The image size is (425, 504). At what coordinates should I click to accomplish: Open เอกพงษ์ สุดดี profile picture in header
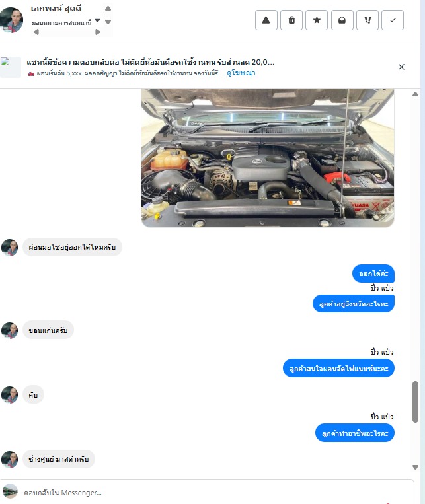tap(12, 20)
